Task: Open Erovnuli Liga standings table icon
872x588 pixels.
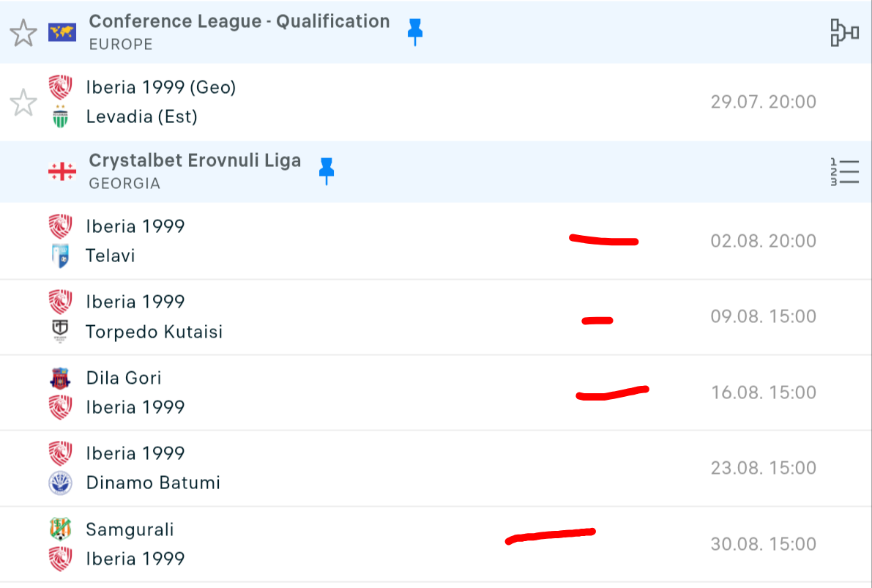Action: click(844, 171)
